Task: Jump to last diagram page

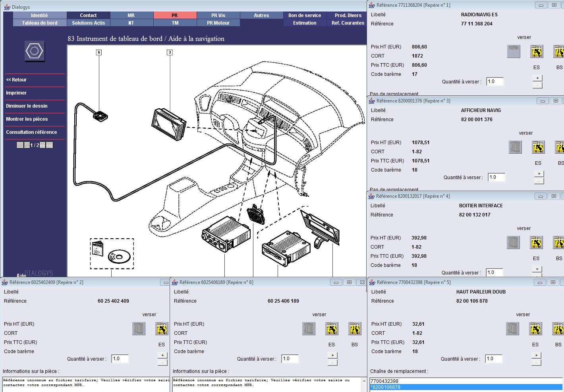Action: tap(49, 145)
